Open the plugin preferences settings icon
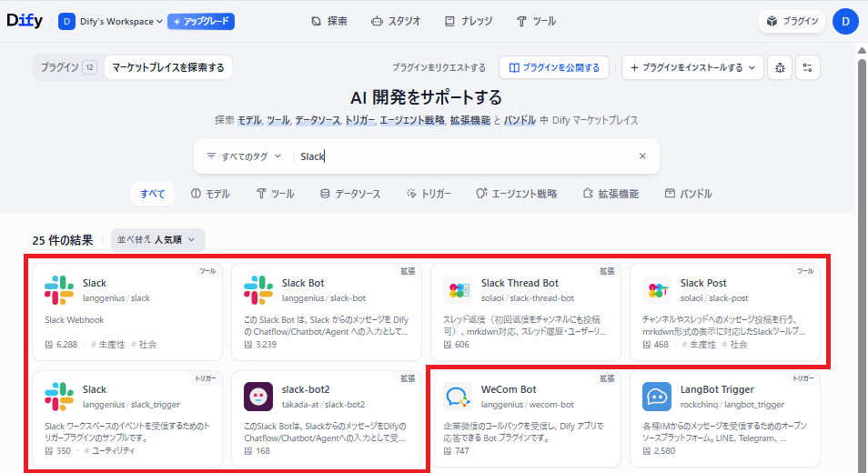 pyautogui.click(x=808, y=67)
